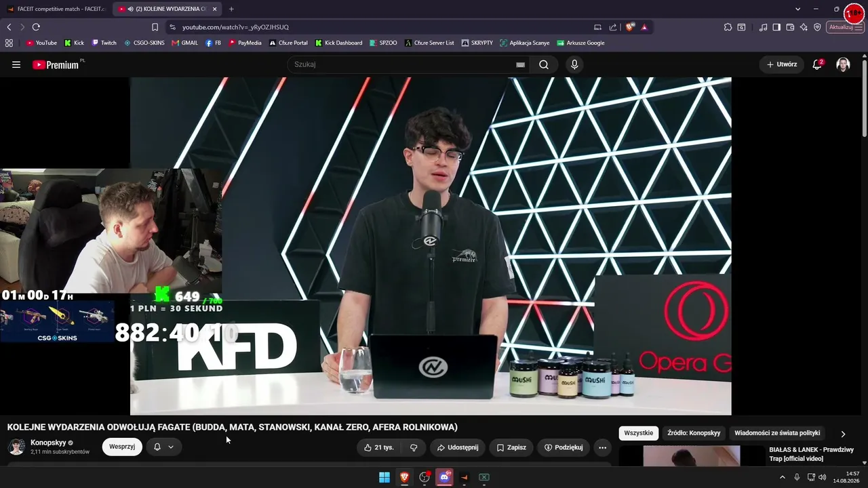Open more actions three-dot menu

(602, 447)
